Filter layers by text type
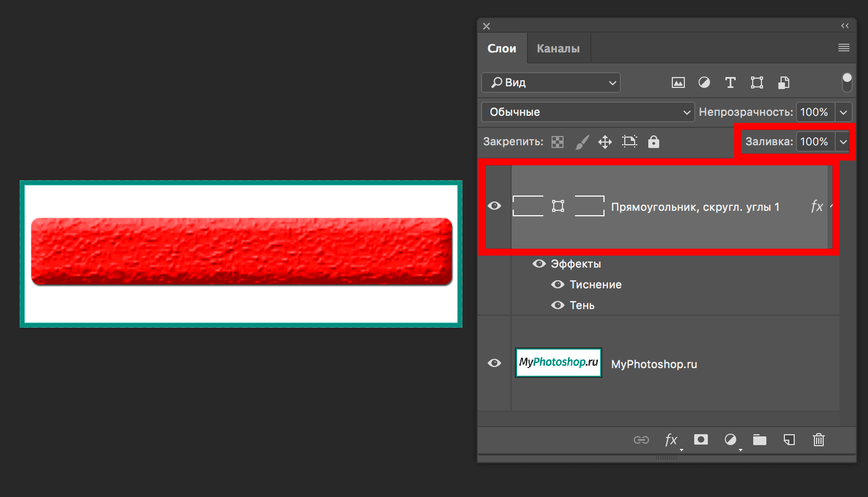This screenshot has height=497, width=868. coord(730,82)
